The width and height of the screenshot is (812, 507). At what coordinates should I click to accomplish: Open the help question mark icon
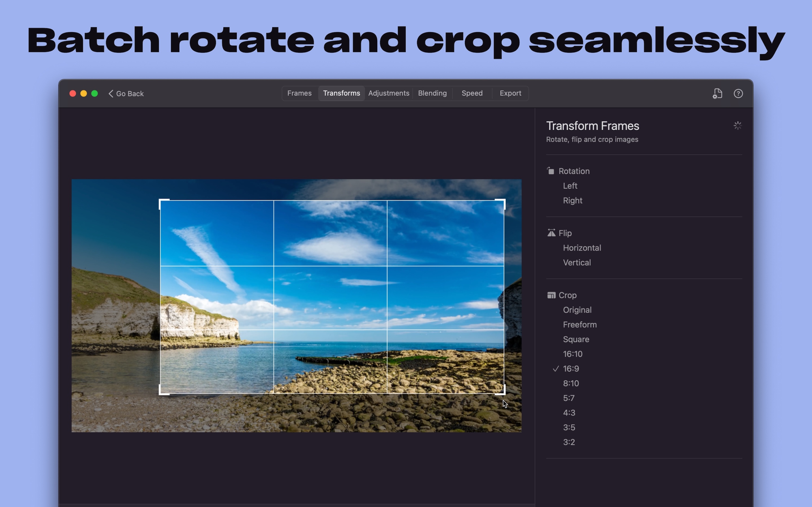pos(738,94)
